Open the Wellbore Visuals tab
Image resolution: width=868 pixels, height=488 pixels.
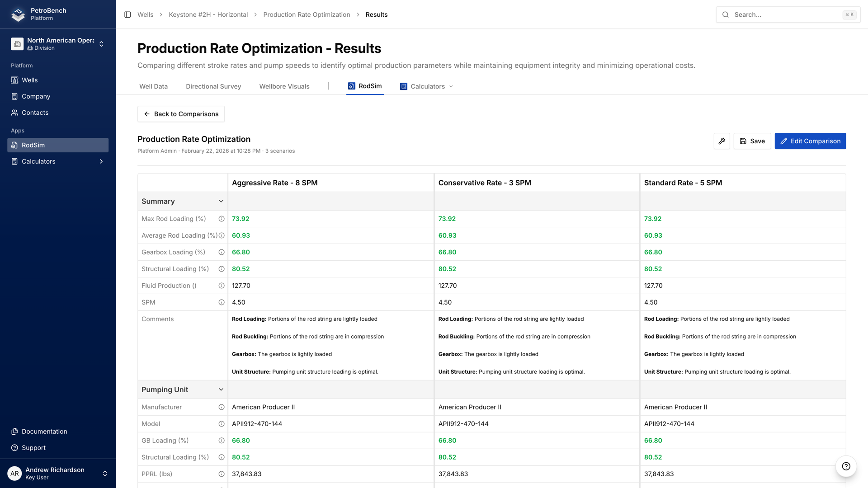(x=284, y=86)
